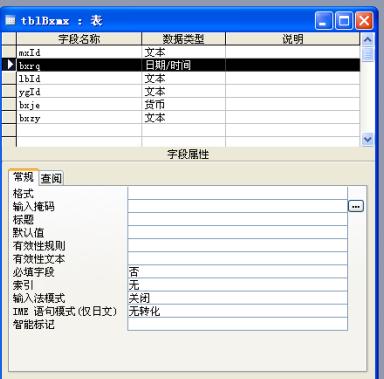This screenshot has width=384, height=379.
Task: Click the 标题 property field
Action: 237,219
